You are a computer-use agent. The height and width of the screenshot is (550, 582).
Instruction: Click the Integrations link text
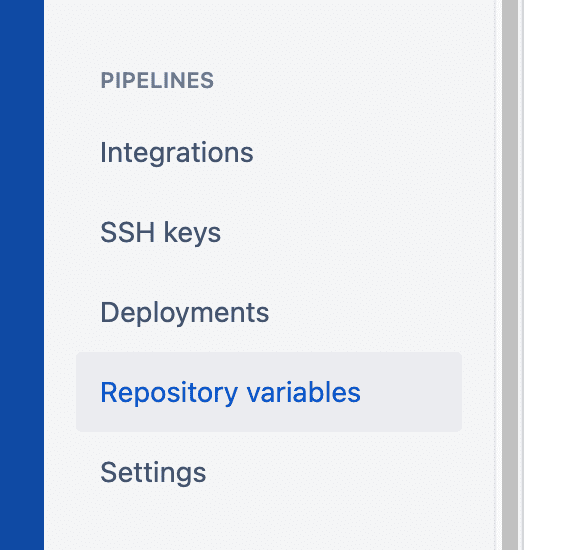(x=177, y=153)
